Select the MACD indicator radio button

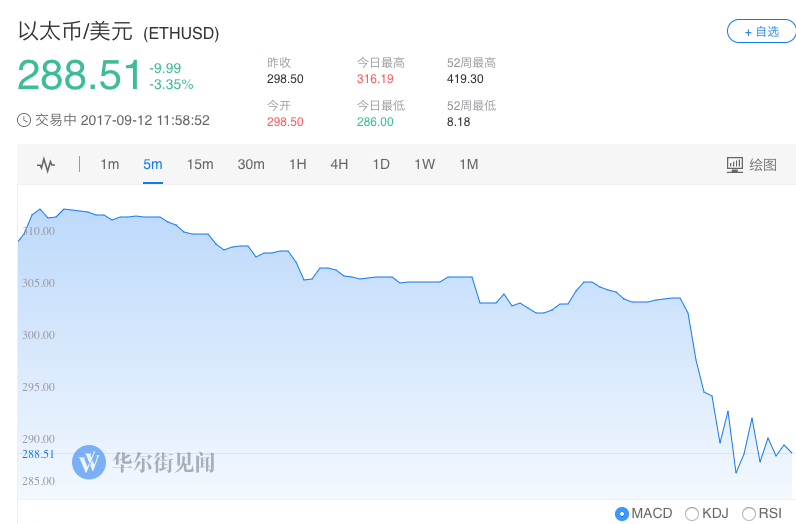pyautogui.click(x=622, y=514)
